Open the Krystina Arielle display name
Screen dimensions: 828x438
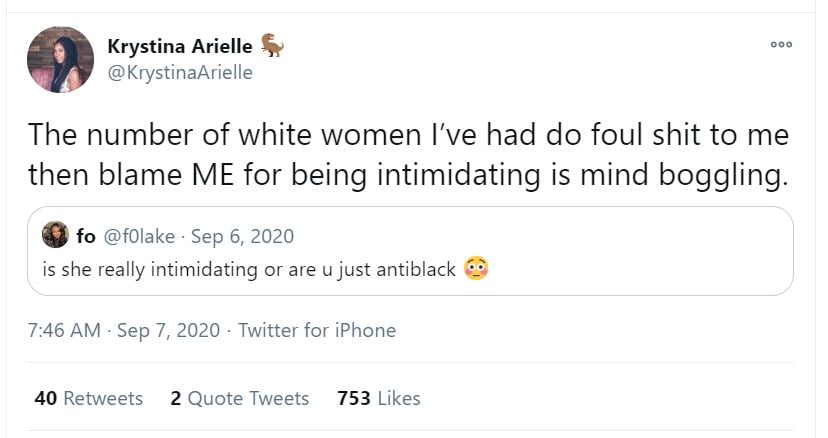(179, 46)
